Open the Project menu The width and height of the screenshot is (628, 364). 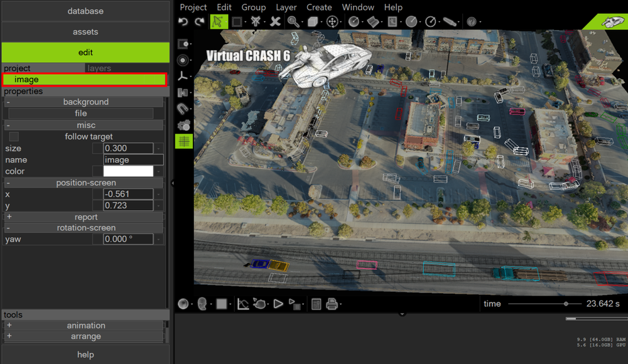click(x=193, y=7)
